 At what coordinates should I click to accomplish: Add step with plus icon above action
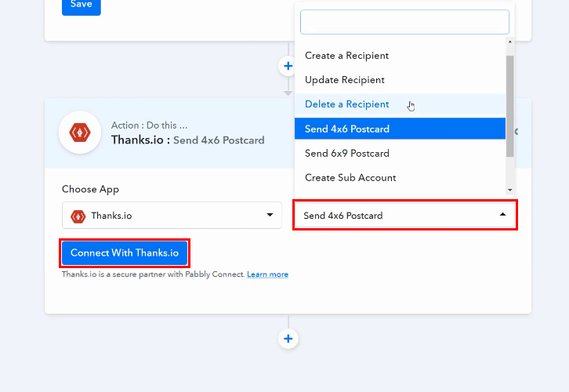(x=288, y=66)
